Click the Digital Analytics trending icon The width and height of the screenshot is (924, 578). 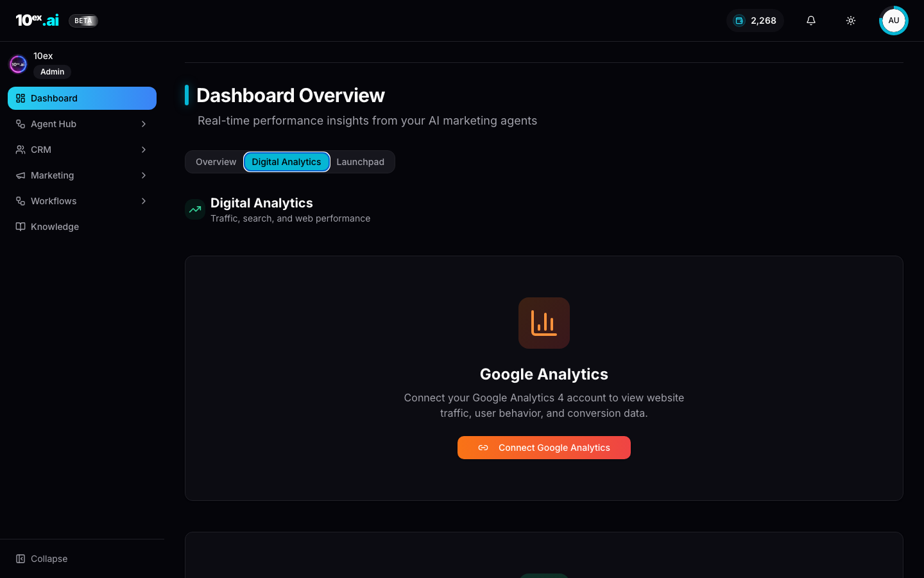pyautogui.click(x=195, y=209)
